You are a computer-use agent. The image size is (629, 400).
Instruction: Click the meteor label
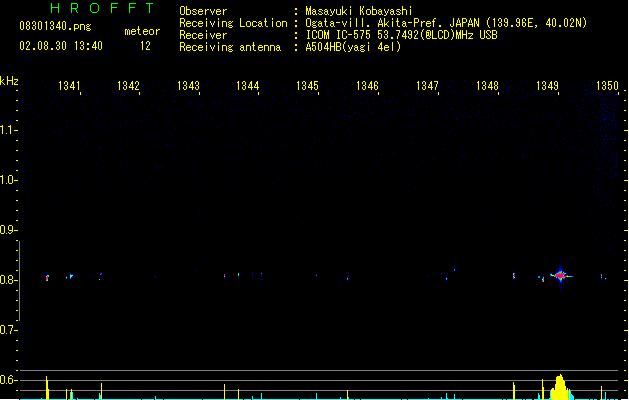click(142, 31)
